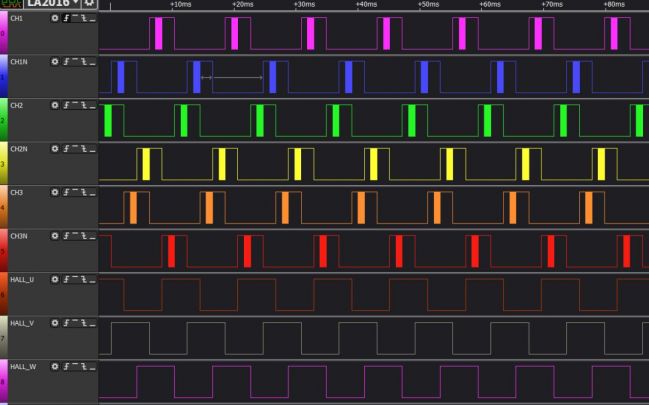
Task: Open device settings gear beside LA2016
Action: [x=90, y=5]
